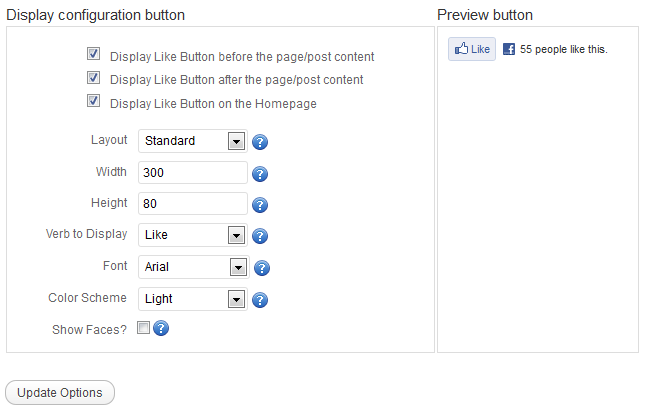Screen dimensions: 645x411
Task: View help icon next to Font
Action: (x=262, y=268)
